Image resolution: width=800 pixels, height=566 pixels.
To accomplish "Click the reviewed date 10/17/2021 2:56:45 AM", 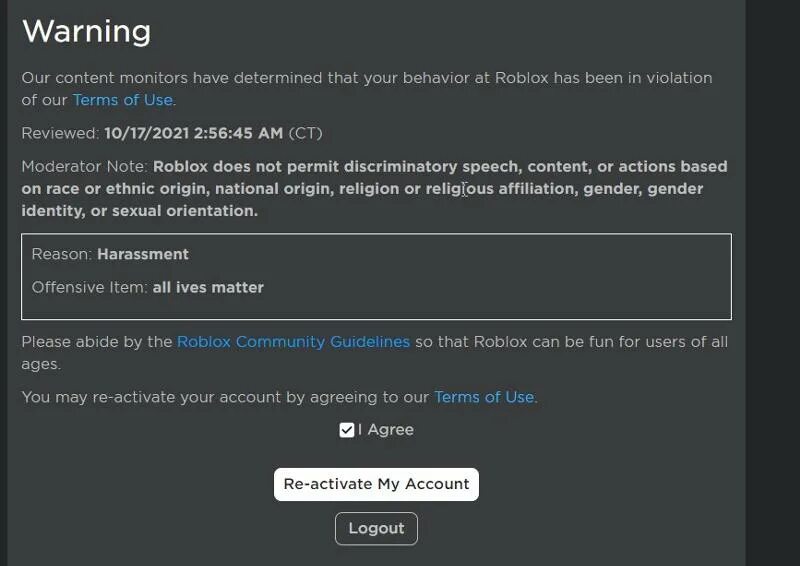I will coord(193,133).
